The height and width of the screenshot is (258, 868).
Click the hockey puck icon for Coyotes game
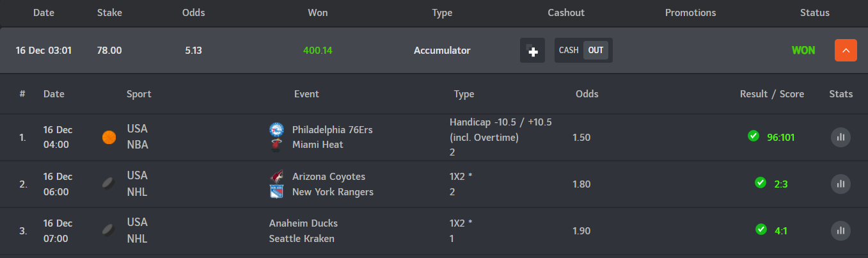(109, 184)
